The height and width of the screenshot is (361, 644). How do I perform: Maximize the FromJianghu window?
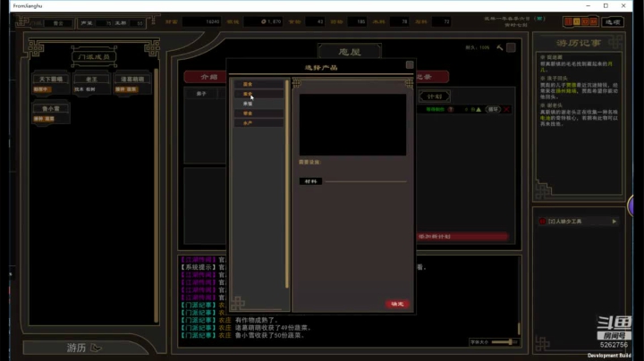click(x=606, y=5)
